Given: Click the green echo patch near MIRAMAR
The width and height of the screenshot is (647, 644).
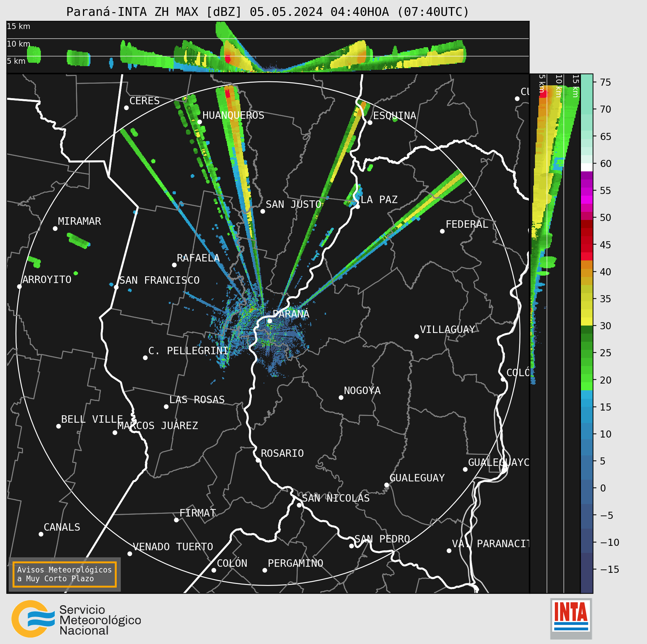Looking at the screenshot, I should tap(78, 241).
